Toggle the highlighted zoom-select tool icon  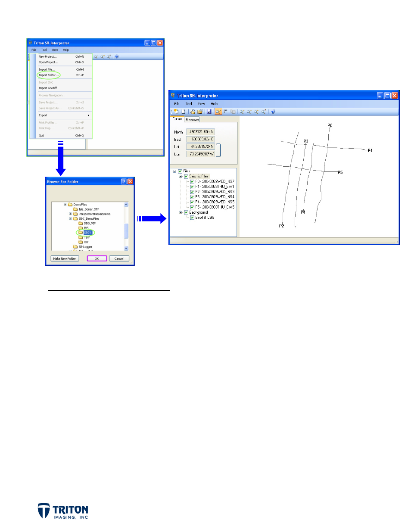click(x=218, y=112)
